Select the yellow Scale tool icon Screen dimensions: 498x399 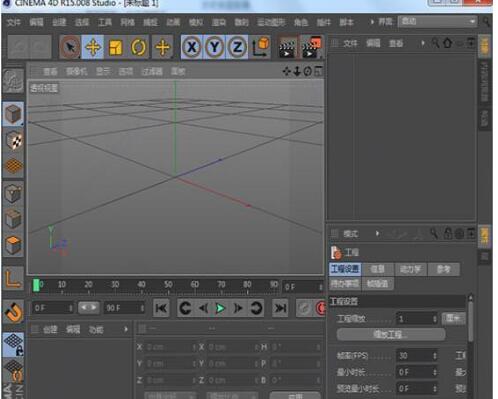tap(115, 47)
